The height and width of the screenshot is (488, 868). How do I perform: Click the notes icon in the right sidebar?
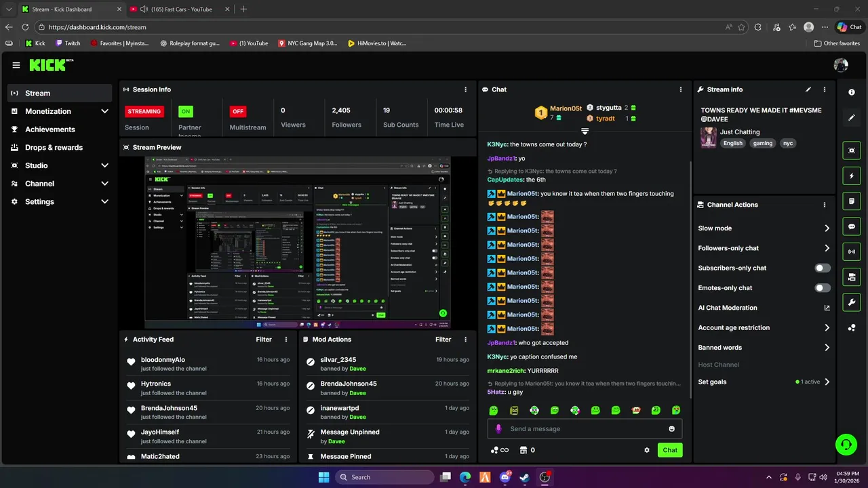(852, 201)
